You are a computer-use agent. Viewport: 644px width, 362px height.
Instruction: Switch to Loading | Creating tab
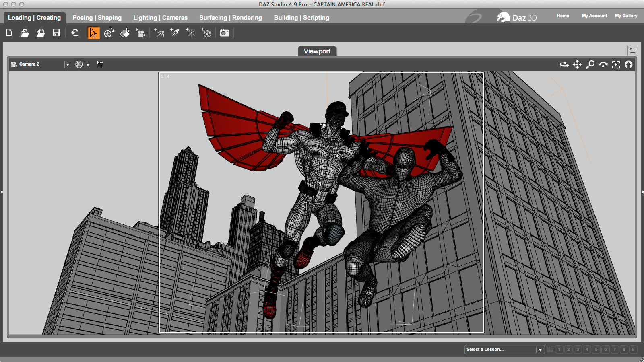point(34,18)
